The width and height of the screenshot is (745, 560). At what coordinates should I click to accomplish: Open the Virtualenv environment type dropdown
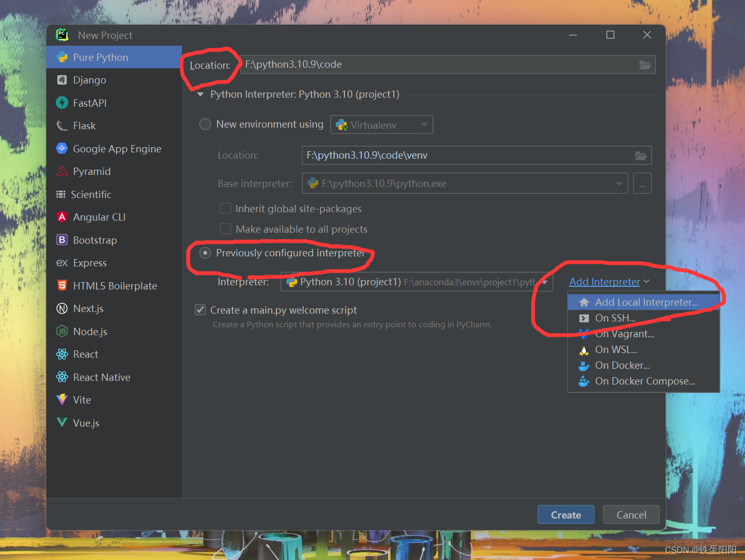[382, 125]
